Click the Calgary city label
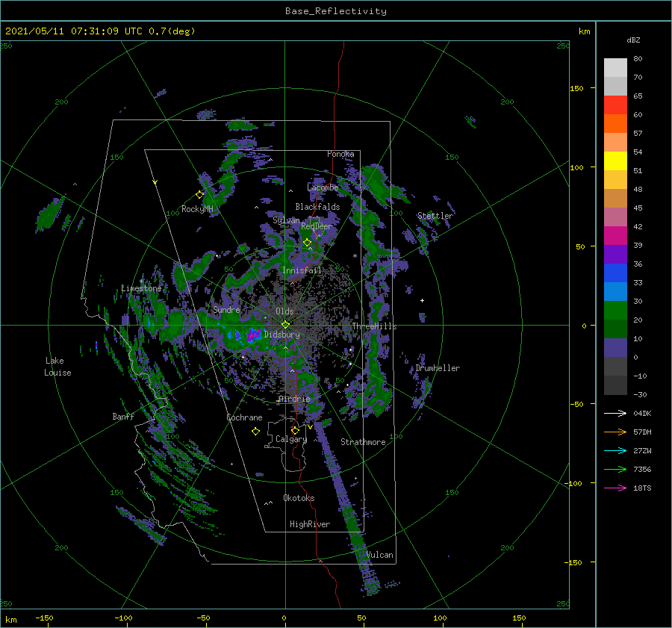The height and width of the screenshot is (628, 672). click(x=291, y=439)
